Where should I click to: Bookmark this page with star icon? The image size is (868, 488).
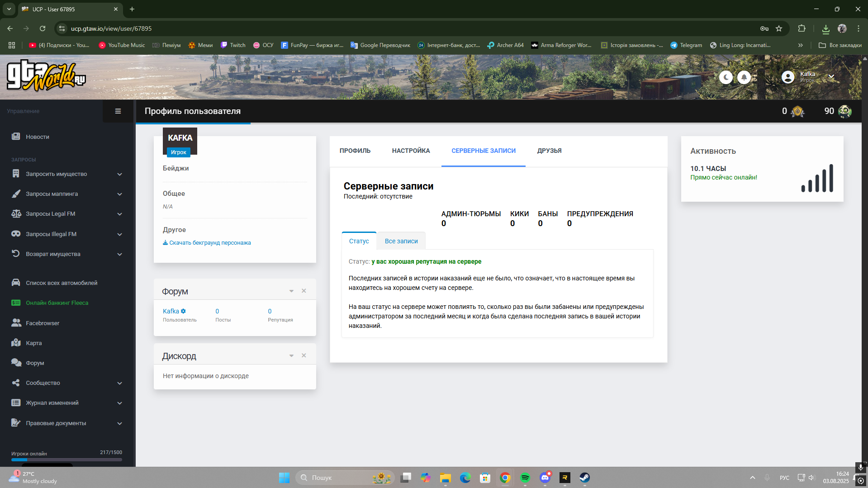pos(779,28)
